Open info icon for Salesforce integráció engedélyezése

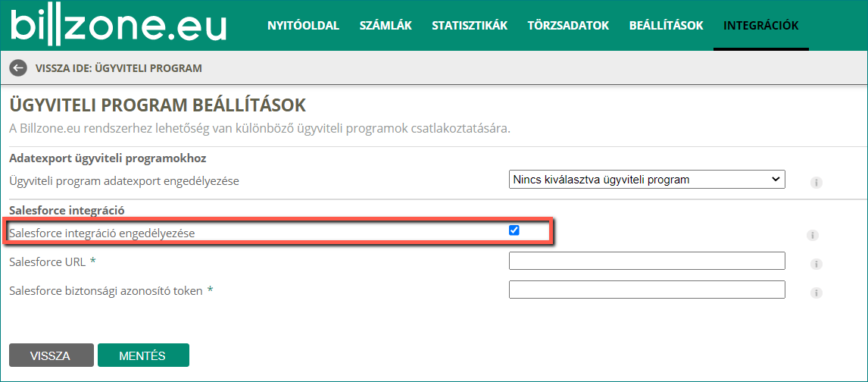coord(812,235)
